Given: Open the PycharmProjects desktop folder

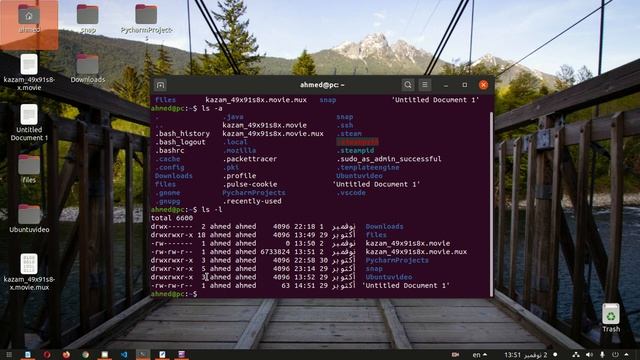Looking at the screenshot, I should tap(146, 22).
